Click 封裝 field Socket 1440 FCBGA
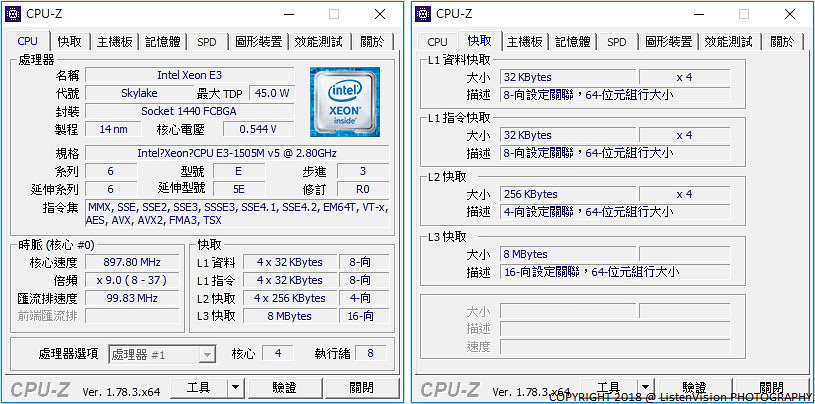Viewport: 815px width, 404px height. [190, 111]
